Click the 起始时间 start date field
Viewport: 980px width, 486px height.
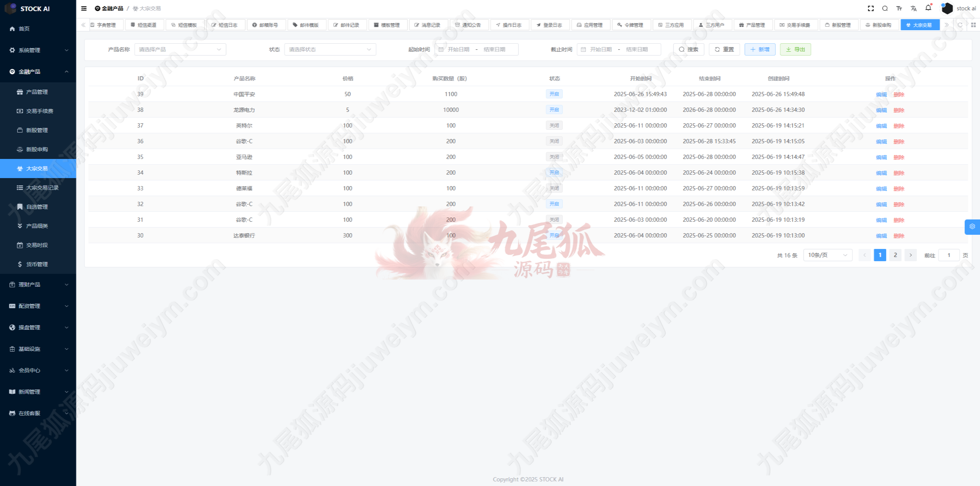(458, 49)
